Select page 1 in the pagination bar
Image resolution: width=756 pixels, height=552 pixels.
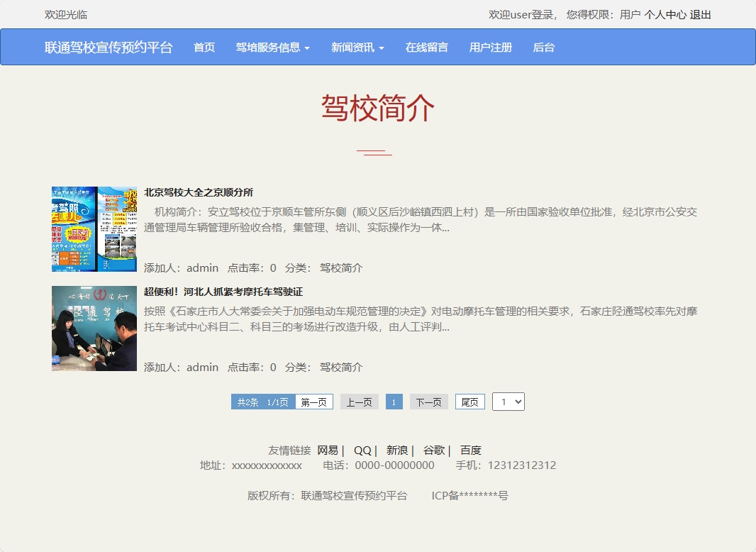coord(394,401)
